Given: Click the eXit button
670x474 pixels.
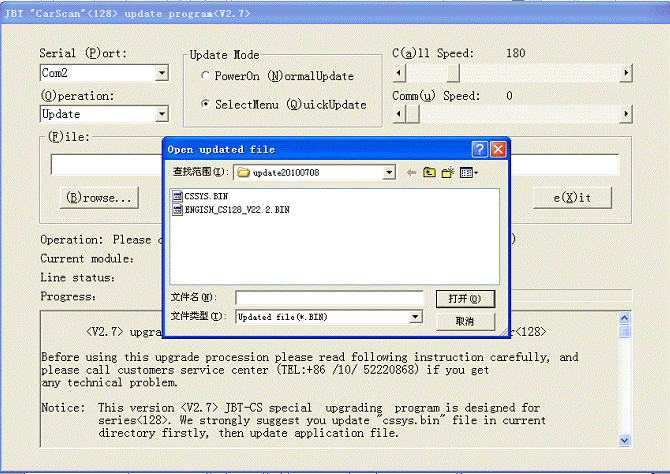Looking at the screenshot, I should click(572, 198).
